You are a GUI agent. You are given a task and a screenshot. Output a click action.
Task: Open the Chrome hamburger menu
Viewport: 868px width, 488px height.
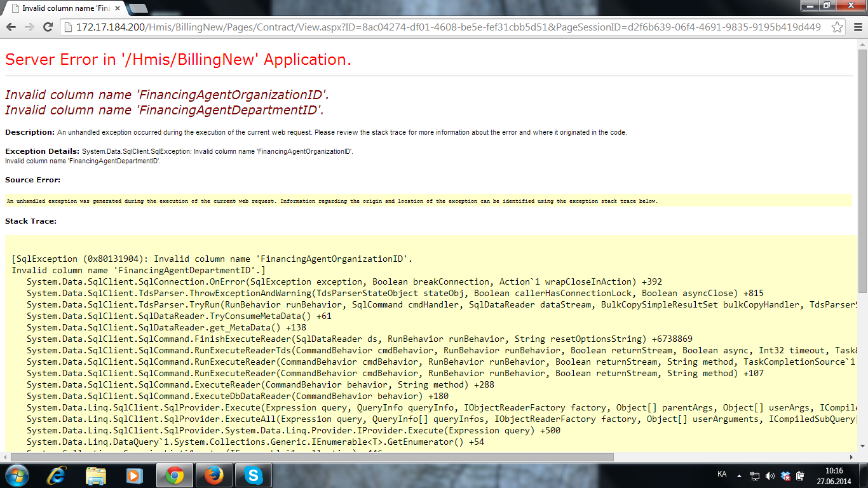(857, 27)
